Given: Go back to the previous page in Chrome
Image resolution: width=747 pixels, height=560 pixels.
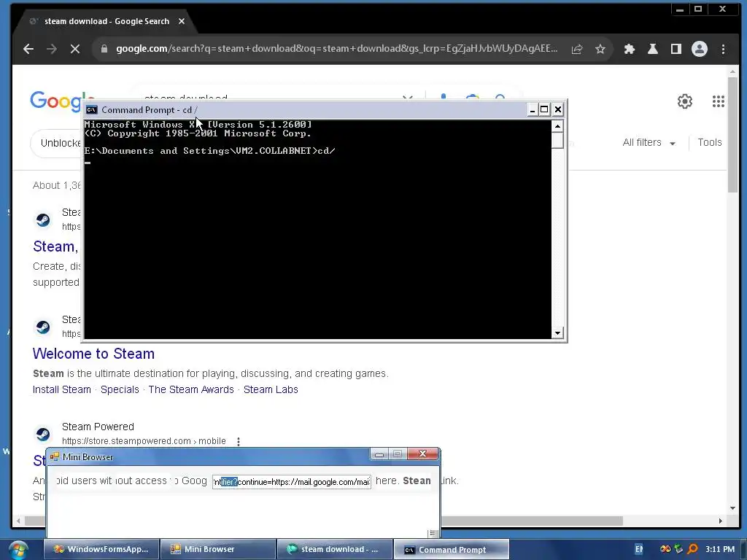Looking at the screenshot, I should click(28, 49).
